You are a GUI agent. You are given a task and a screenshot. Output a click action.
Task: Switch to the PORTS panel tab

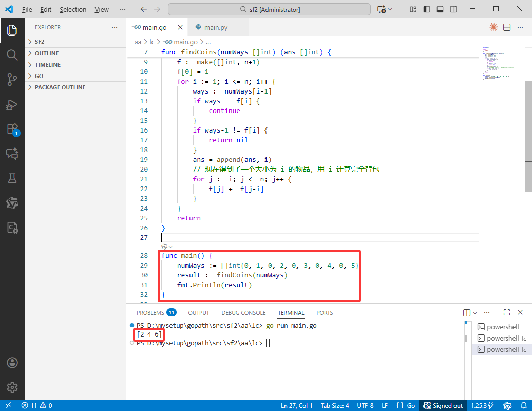pos(325,312)
